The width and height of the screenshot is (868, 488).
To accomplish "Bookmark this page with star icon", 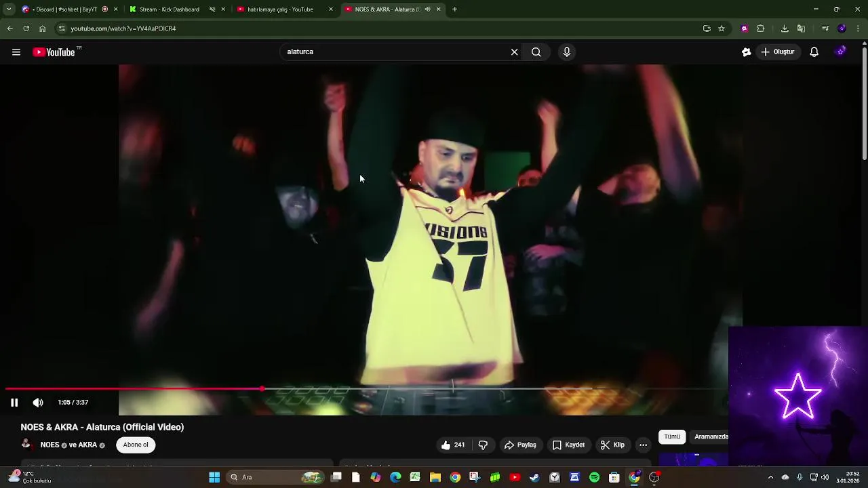I will [722, 28].
